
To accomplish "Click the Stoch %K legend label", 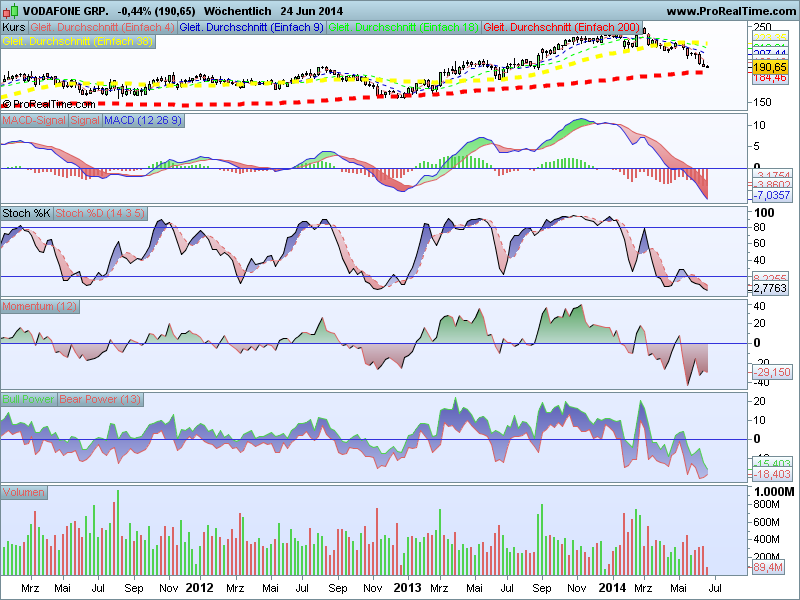I will click(x=27, y=213).
